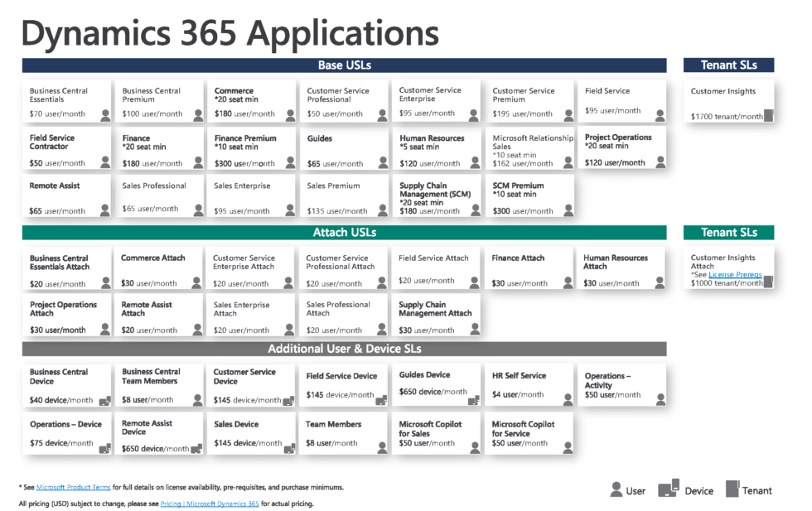Select the Base USLs header bar
812x511 pixels.
345,65
